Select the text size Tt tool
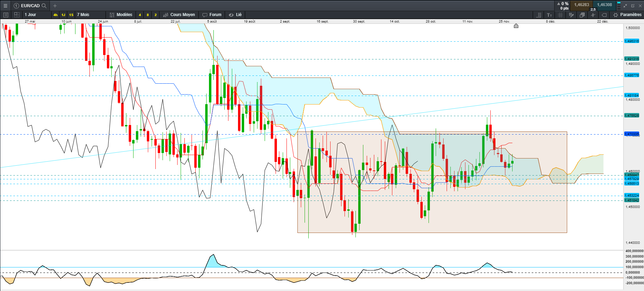 [549, 15]
